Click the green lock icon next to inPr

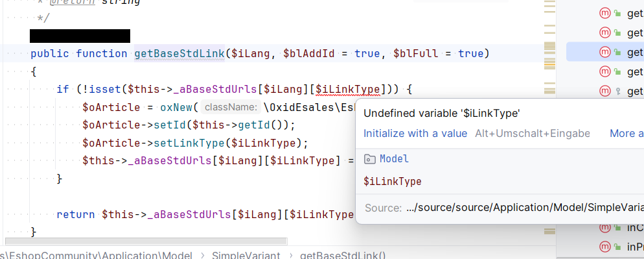click(617, 247)
